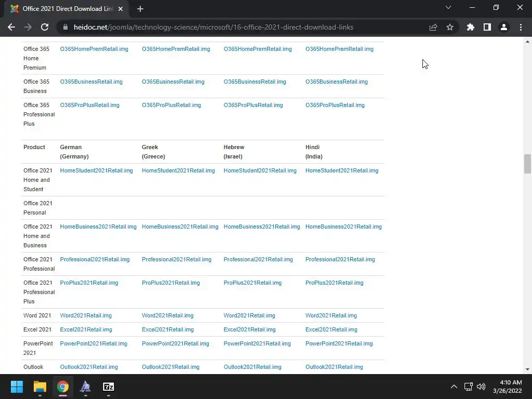
Task: Open third column O365ProPlusRetail.img link
Action: tap(253, 105)
